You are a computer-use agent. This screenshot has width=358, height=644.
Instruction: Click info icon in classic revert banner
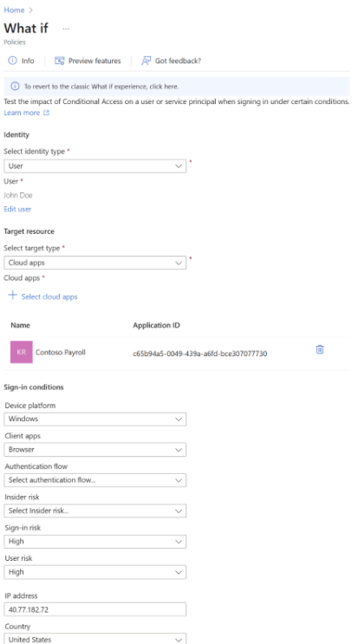point(16,87)
